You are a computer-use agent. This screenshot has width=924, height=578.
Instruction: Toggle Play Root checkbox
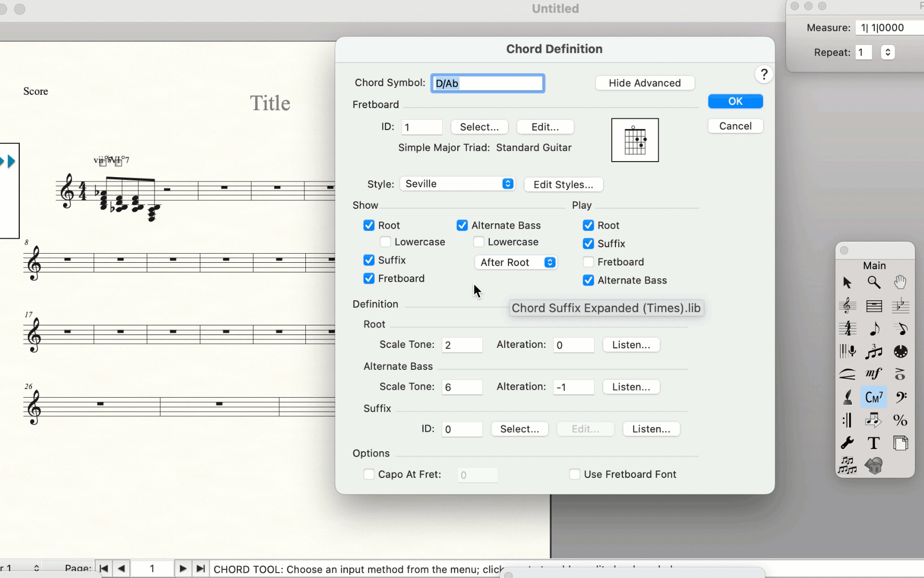[589, 225]
